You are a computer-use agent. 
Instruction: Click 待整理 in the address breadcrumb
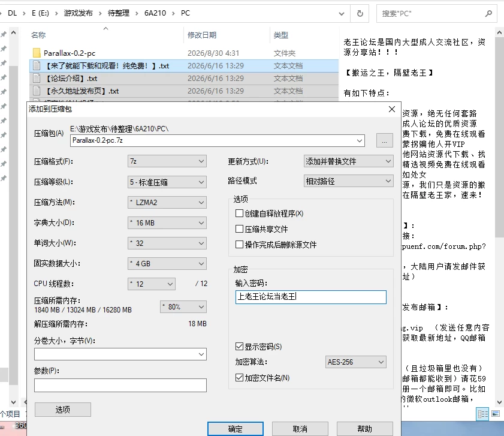coord(118,13)
